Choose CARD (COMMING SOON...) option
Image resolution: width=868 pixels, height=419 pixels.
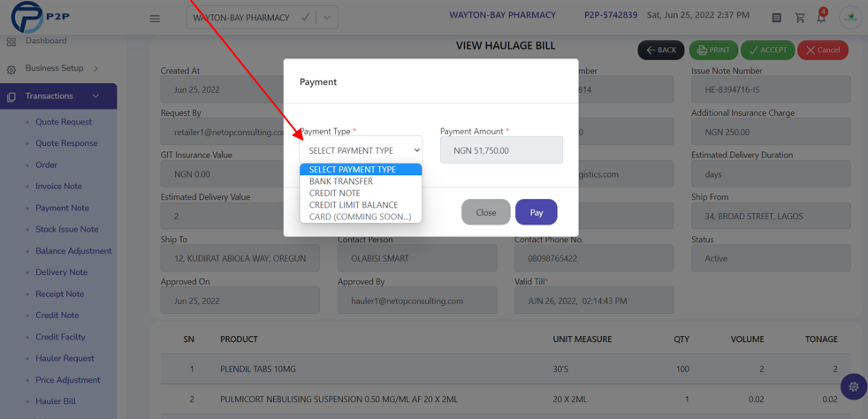click(x=361, y=217)
